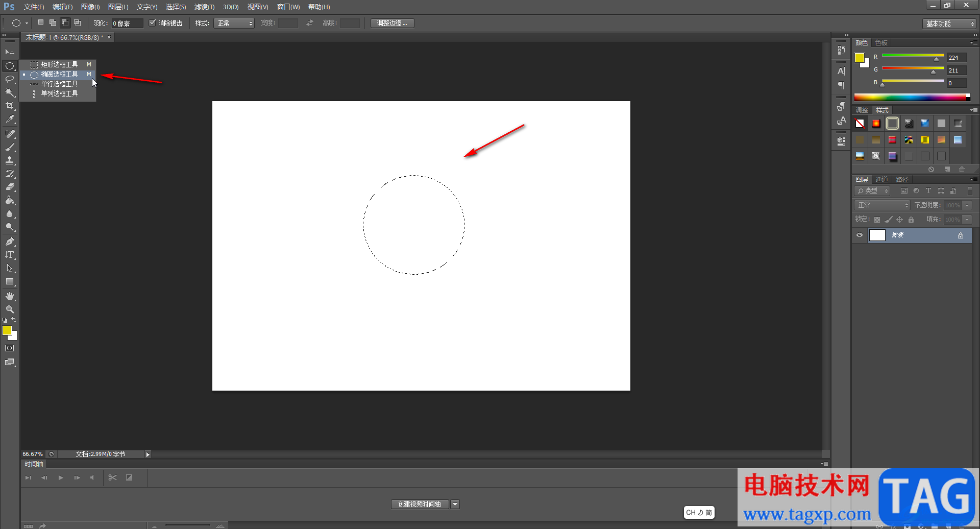The width and height of the screenshot is (980, 529).
Task: Switch to the 通道 tab
Action: [881, 179]
